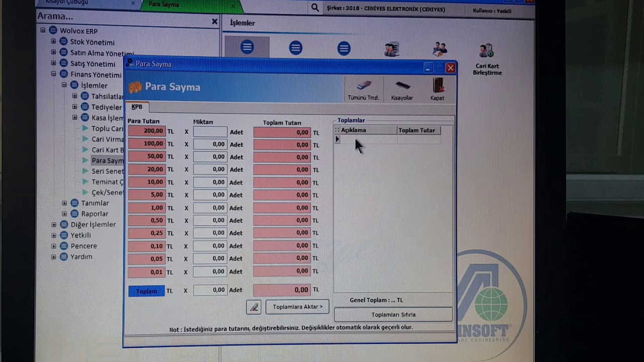Select Tediyeler in the tree
Screen dimensions: 644x362
pyautogui.click(x=107, y=107)
